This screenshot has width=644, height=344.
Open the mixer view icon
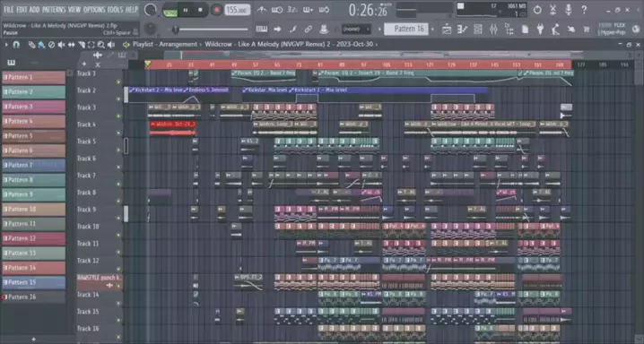[x=493, y=29]
